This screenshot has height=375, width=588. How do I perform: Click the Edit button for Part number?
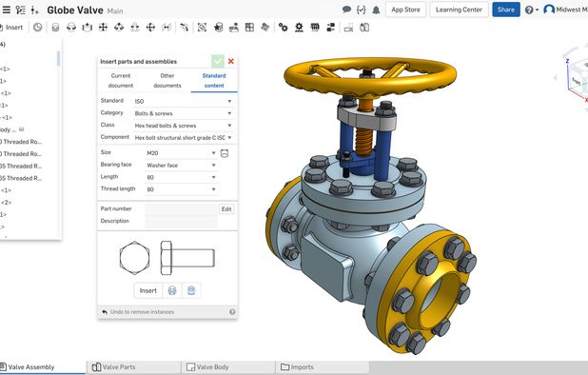(x=226, y=209)
